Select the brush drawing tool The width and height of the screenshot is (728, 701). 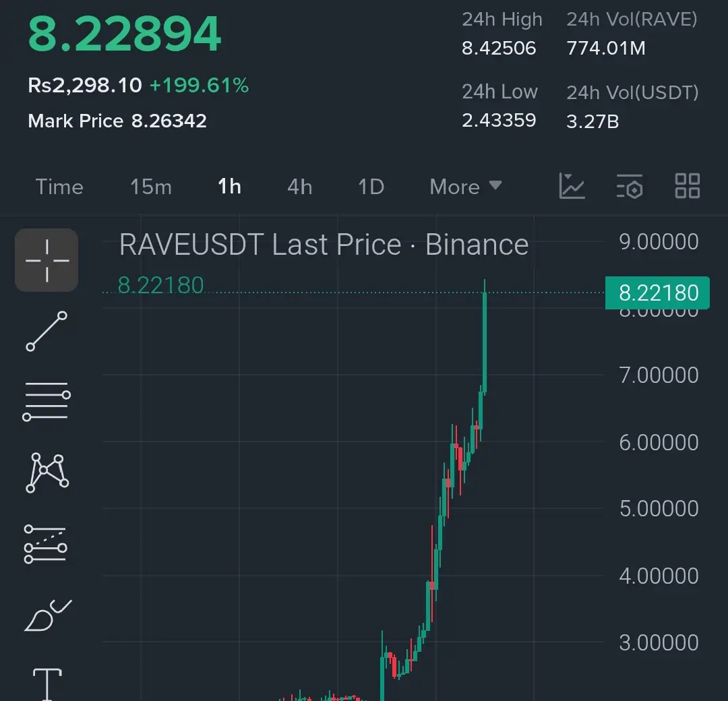click(48, 615)
